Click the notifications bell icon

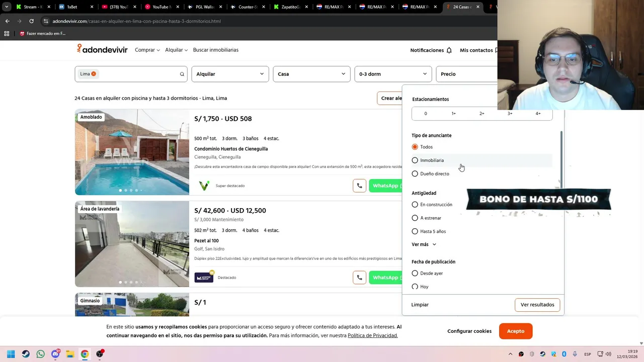point(449,50)
